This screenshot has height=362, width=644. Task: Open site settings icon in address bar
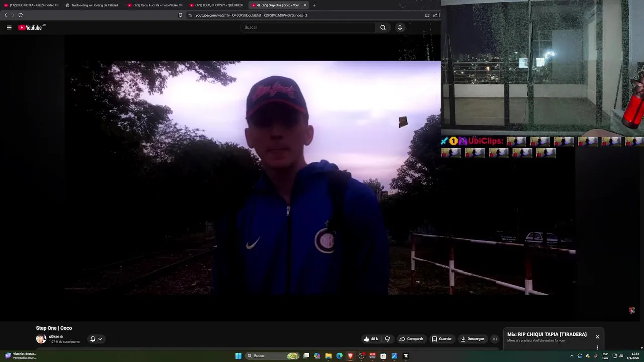(190, 15)
